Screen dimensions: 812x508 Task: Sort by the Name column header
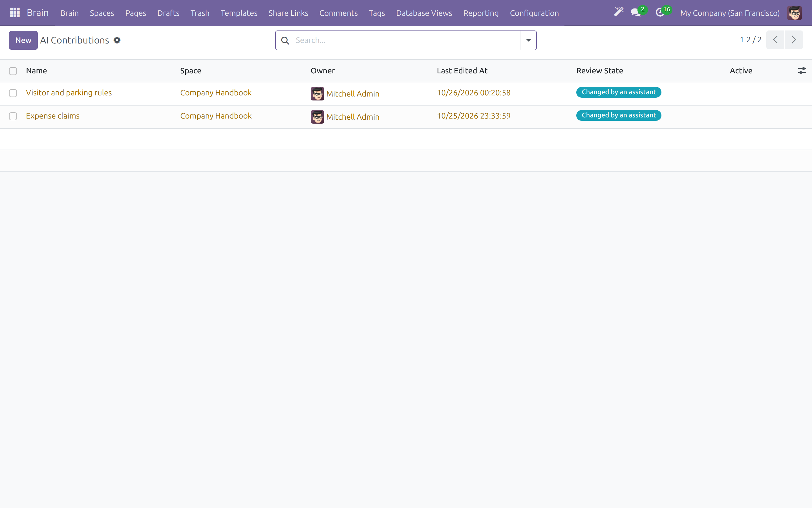point(37,71)
